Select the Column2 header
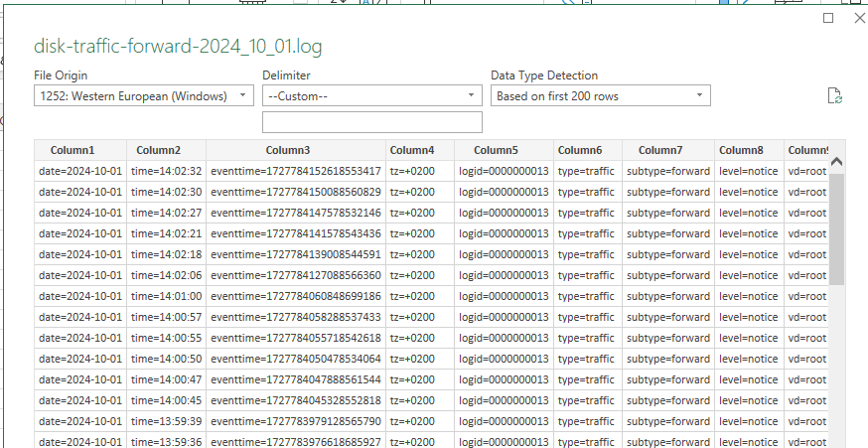Screen dimensions: 868x448 click(159, 150)
